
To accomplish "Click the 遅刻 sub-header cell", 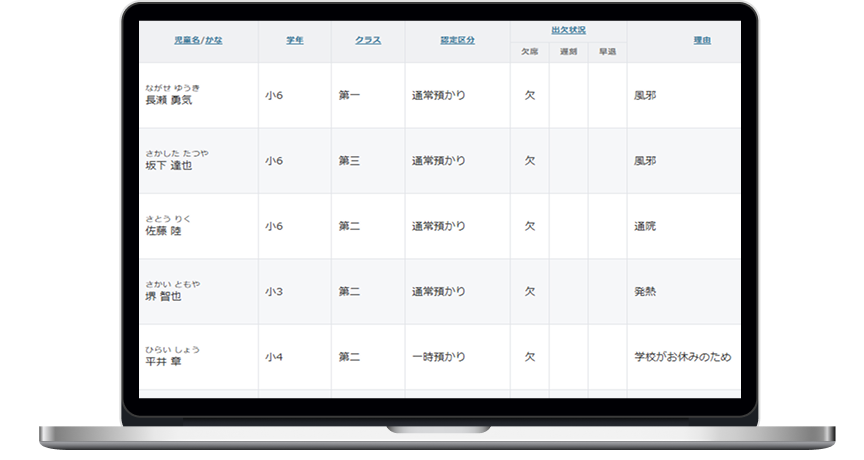I will tap(568, 51).
